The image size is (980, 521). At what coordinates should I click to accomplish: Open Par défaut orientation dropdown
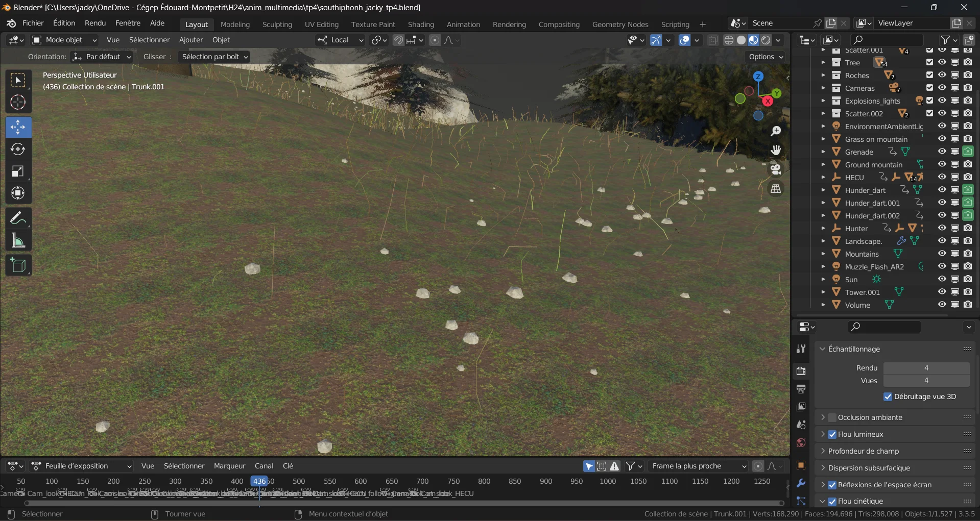click(102, 57)
